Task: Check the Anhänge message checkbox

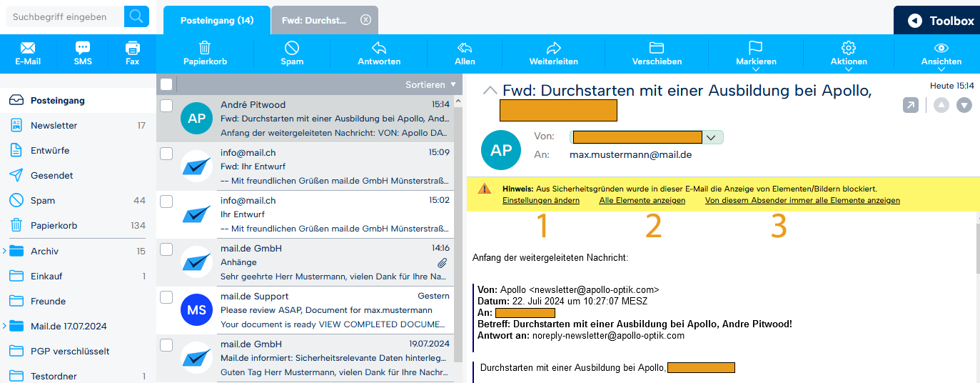Action: (x=166, y=249)
